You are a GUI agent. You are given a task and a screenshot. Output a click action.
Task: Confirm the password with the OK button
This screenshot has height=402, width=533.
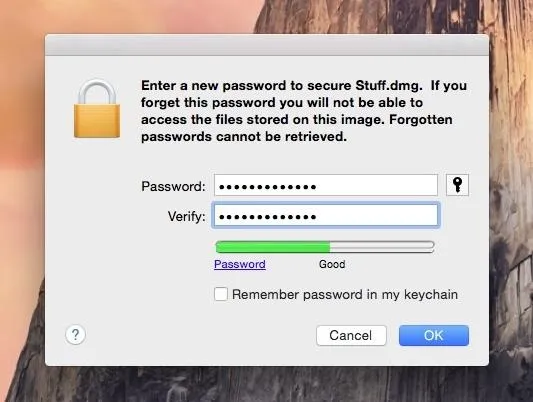[x=434, y=335]
